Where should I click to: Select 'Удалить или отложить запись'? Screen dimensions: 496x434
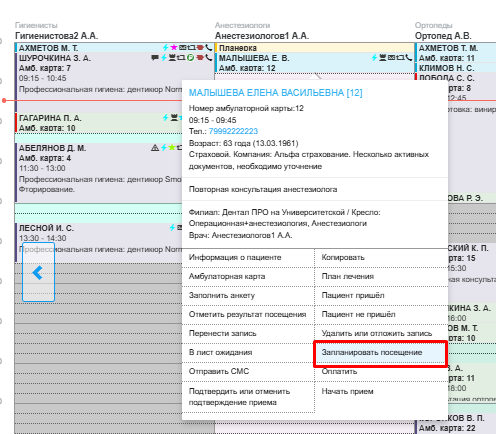pos(381,333)
